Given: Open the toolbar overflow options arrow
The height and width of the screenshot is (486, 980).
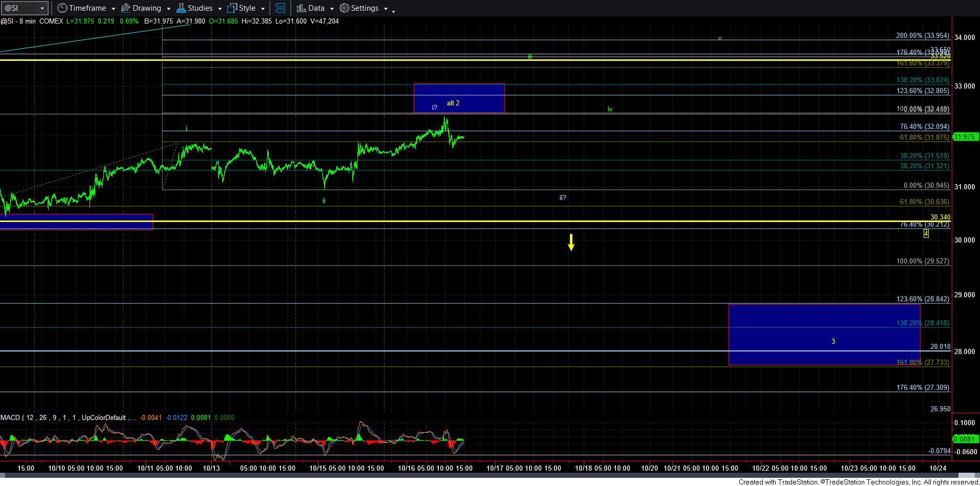Looking at the screenshot, I should point(393,11).
